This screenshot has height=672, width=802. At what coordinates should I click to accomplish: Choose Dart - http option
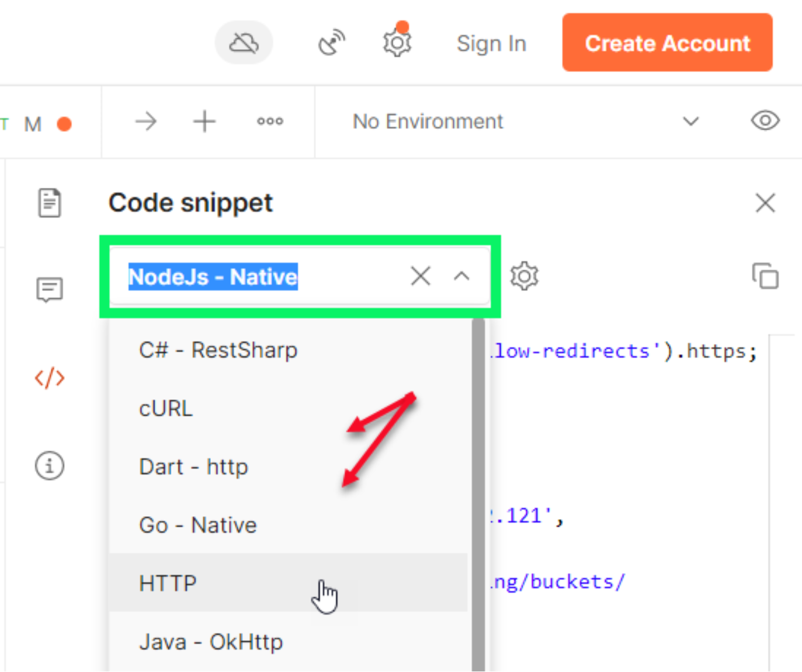point(289,466)
